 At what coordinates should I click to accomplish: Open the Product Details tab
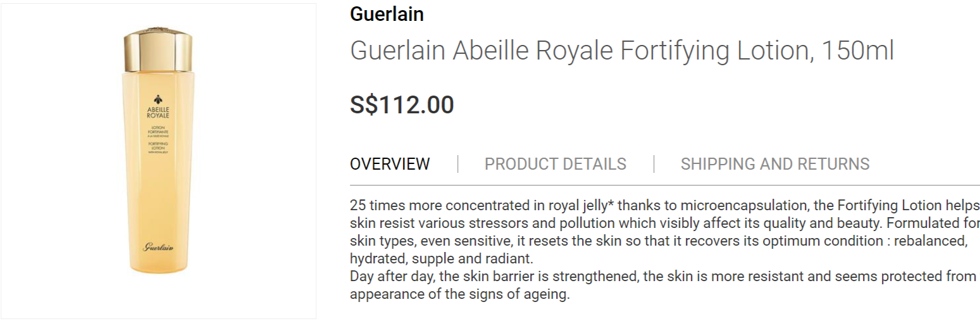tap(555, 164)
